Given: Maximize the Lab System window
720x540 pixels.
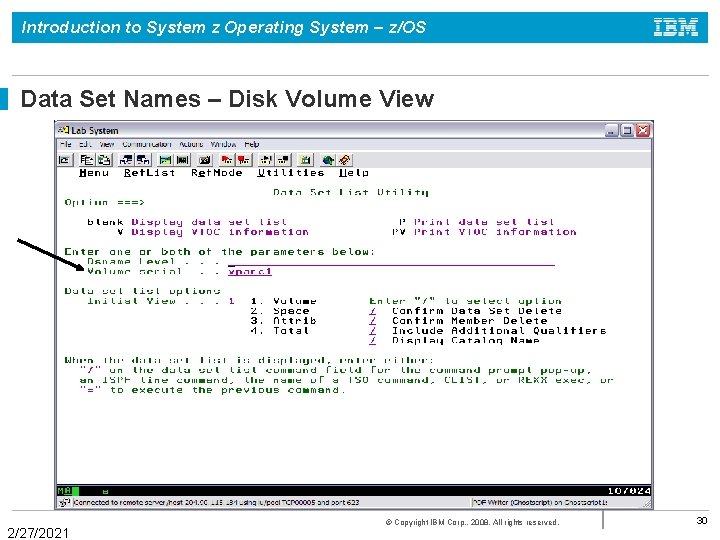Looking at the screenshot, I should tap(627, 131).
